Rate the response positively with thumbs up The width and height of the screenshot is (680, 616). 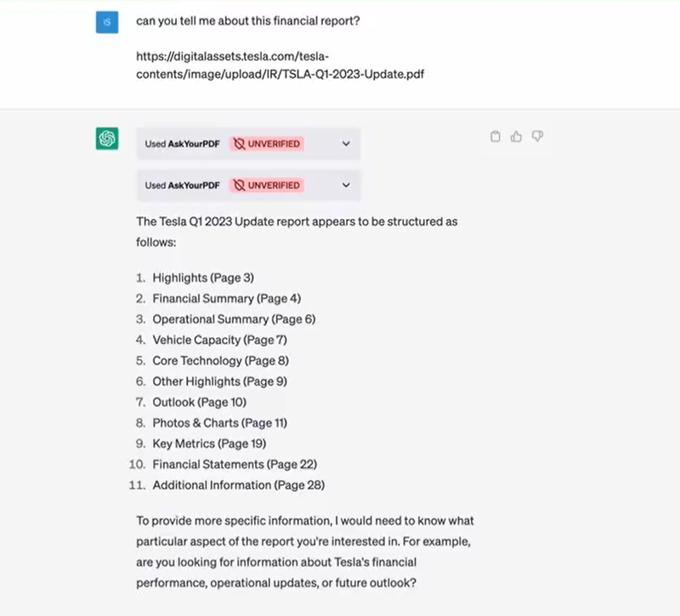(x=516, y=136)
